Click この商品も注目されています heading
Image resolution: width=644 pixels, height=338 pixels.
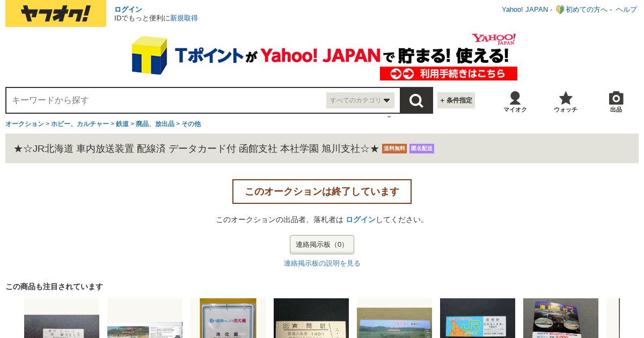coord(54,286)
